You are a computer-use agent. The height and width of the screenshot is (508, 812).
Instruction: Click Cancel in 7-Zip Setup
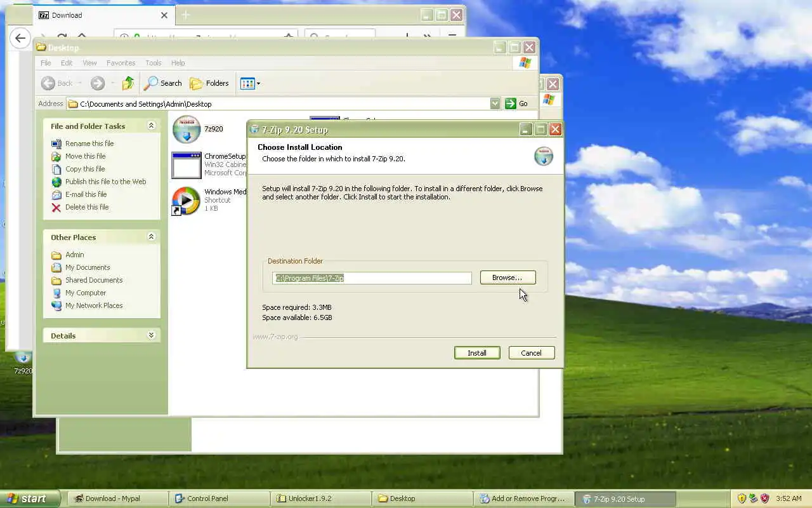click(x=532, y=353)
